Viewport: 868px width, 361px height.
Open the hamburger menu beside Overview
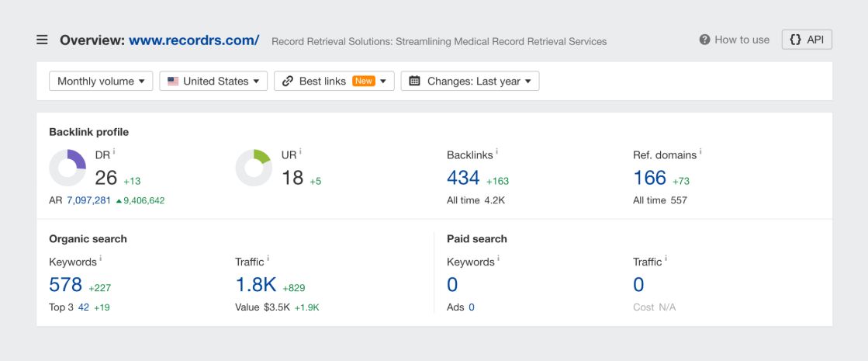click(x=42, y=40)
